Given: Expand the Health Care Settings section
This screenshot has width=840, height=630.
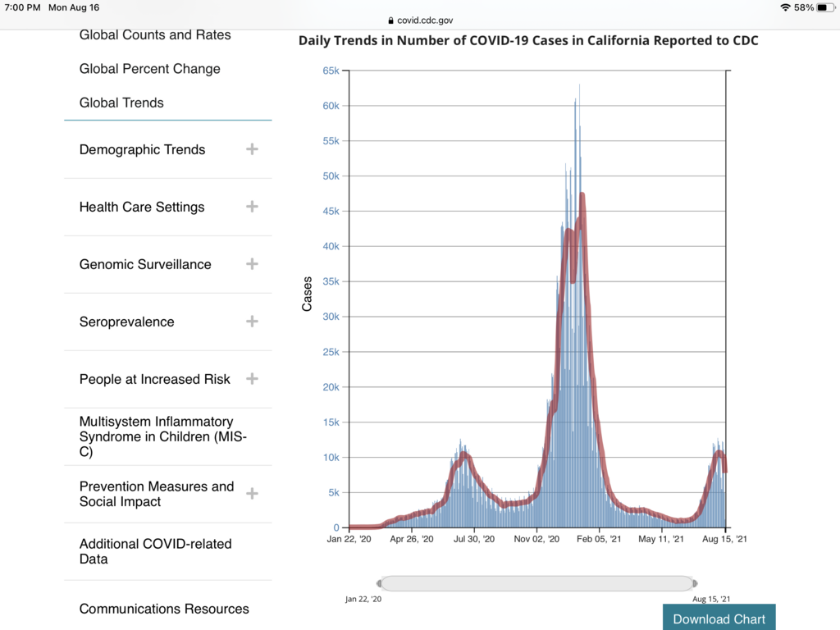Looking at the screenshot, I should pos(252,207).
